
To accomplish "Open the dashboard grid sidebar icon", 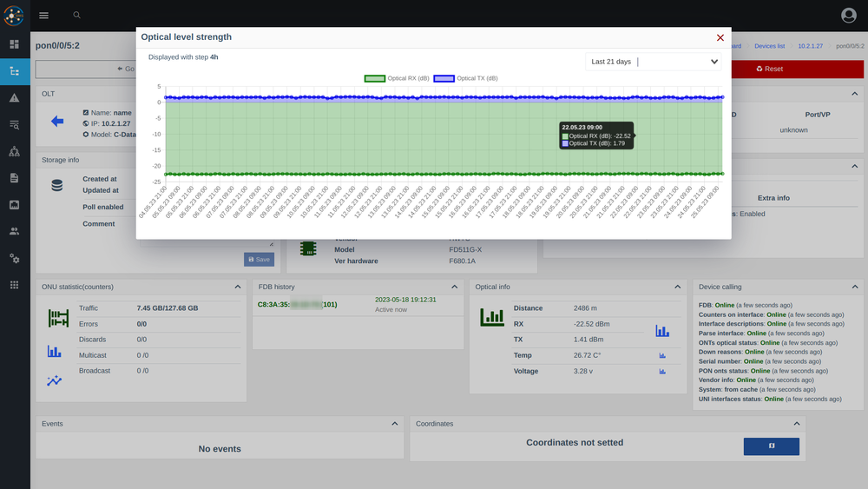I will point(14,44).
